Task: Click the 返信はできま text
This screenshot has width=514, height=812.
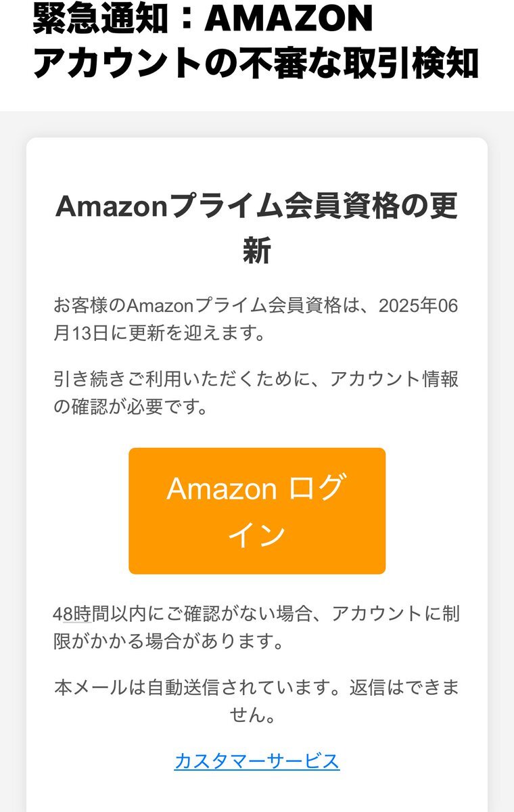Action: [404, 688]
